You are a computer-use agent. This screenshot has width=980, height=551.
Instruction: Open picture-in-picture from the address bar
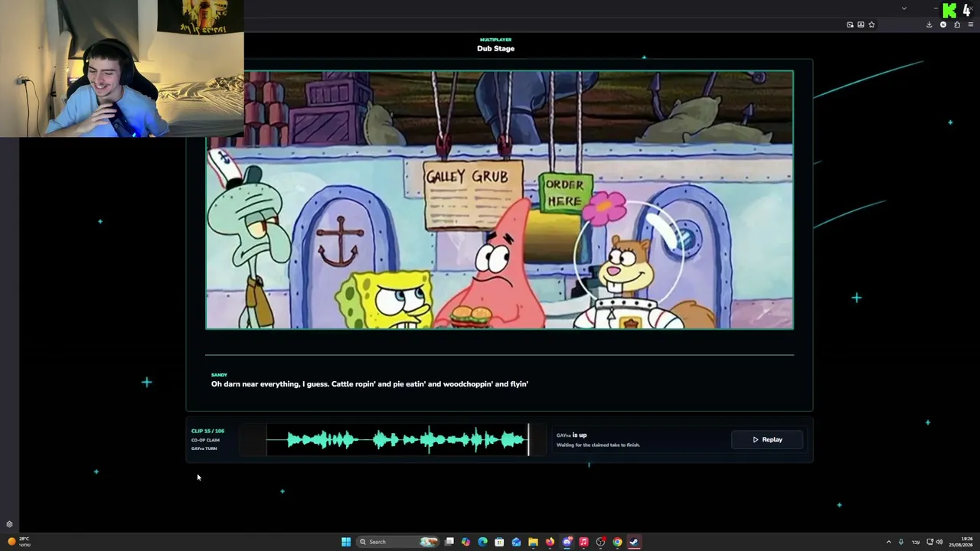(850, 24)
